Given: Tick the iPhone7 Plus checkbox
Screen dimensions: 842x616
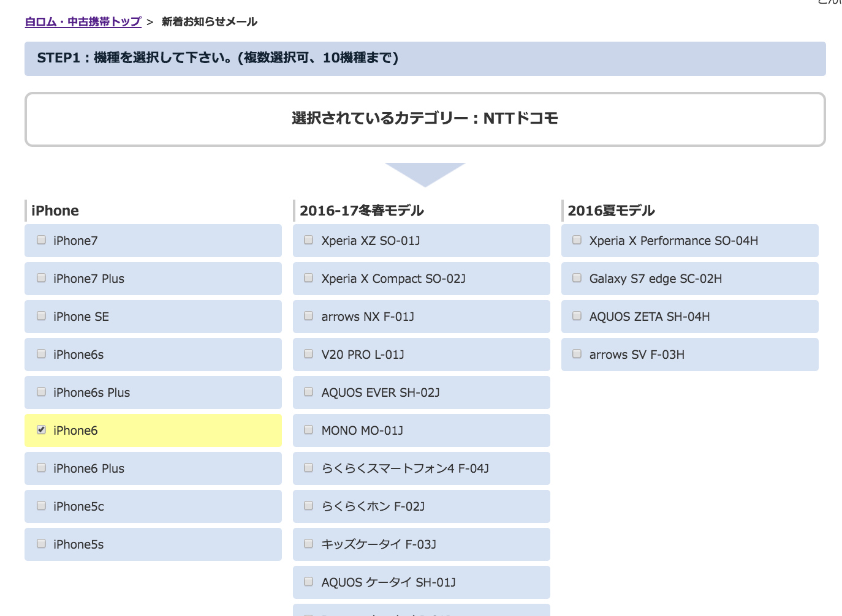Looking at the screenshot, I should point(41,278).
